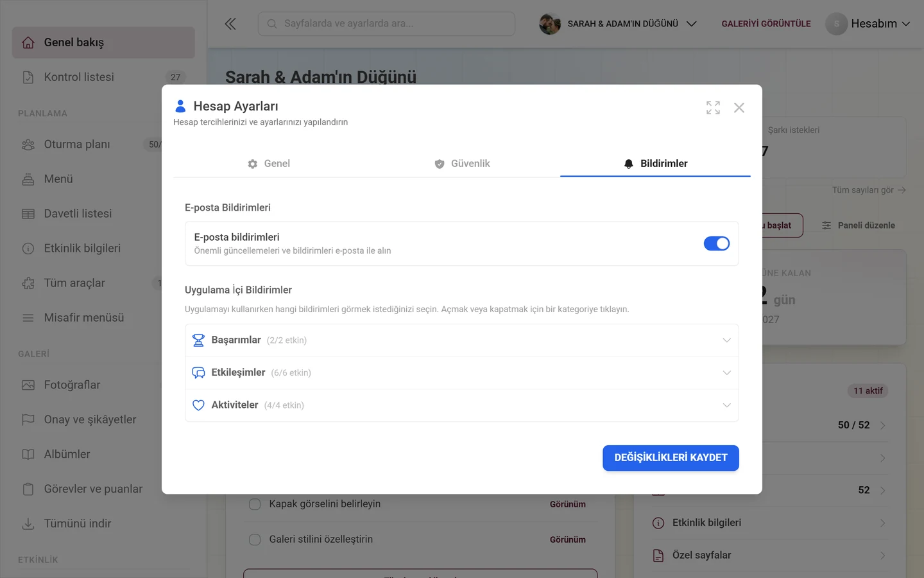
Task: Expand the Başarımlar notification category
Action: pyautogui.click(x=462, y=340)
